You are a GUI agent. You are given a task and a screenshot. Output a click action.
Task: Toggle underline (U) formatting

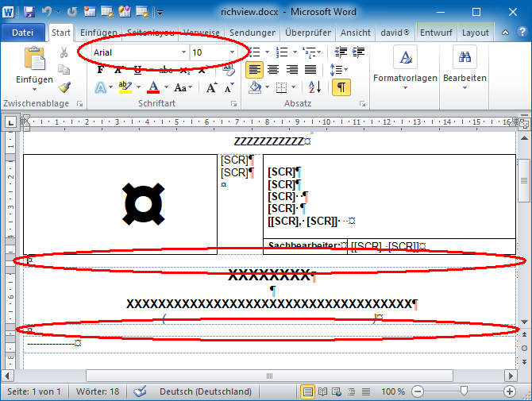tap(137, 70)
